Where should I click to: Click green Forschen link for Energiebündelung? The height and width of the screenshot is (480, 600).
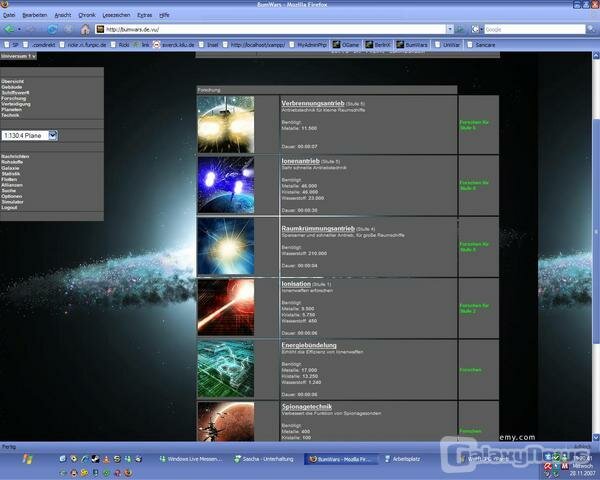pyautogui.click(x=470, y=370)
